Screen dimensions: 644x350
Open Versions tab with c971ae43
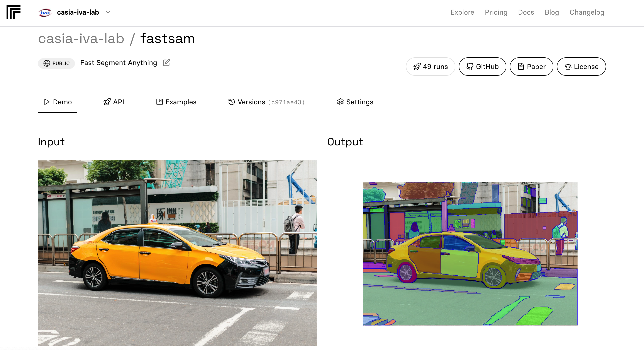click(x=266, y=102)
